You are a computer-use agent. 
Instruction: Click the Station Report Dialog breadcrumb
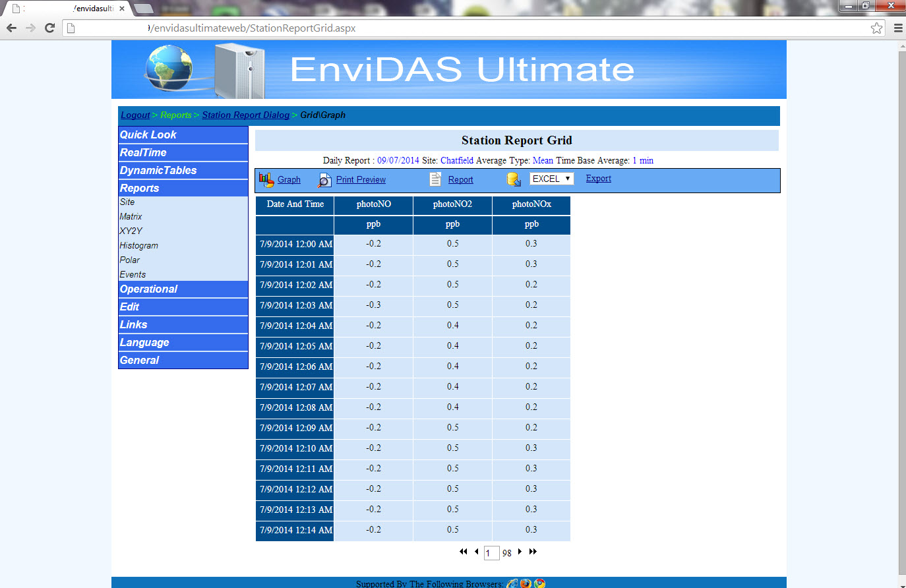tap(245, 115)
